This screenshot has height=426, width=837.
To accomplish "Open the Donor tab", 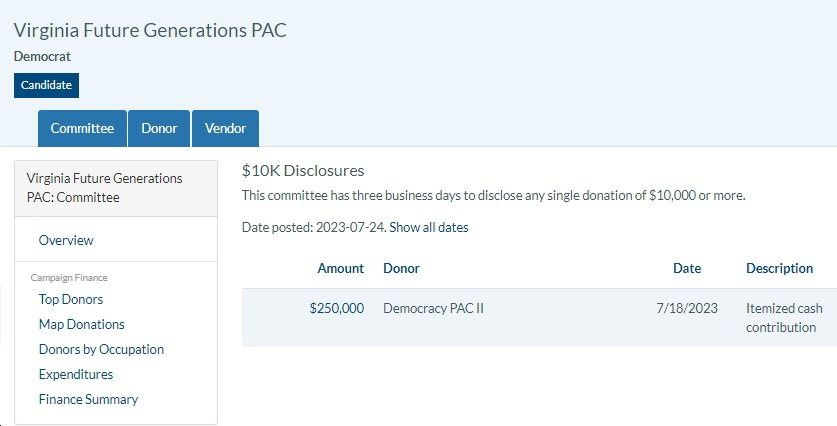I will click(x=159, y=128).
